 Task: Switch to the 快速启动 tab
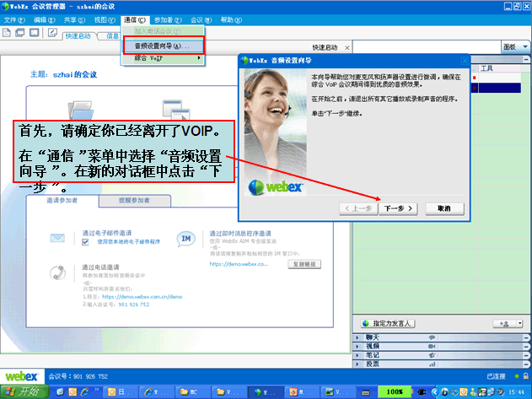pos(78,36)
